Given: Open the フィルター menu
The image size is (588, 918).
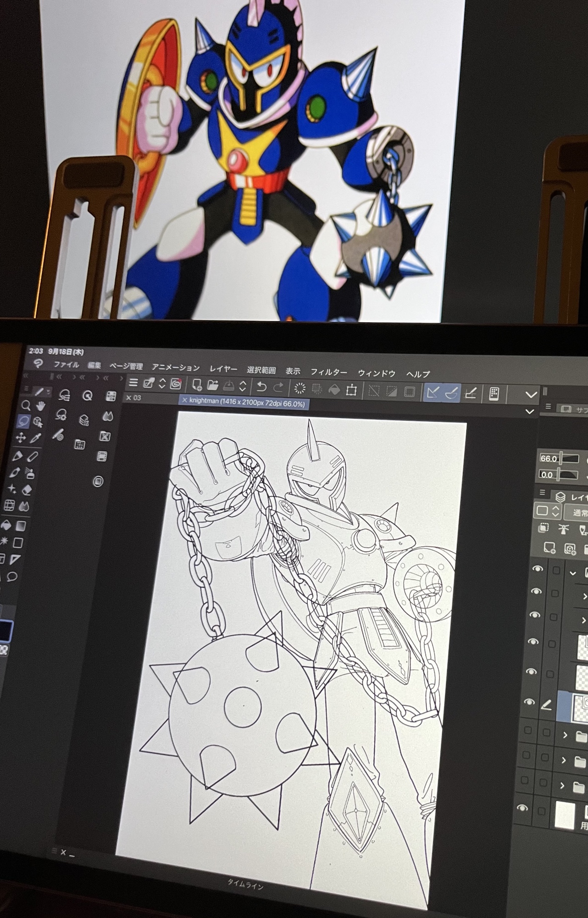Looking at the screenshot, I should point(328,372).
